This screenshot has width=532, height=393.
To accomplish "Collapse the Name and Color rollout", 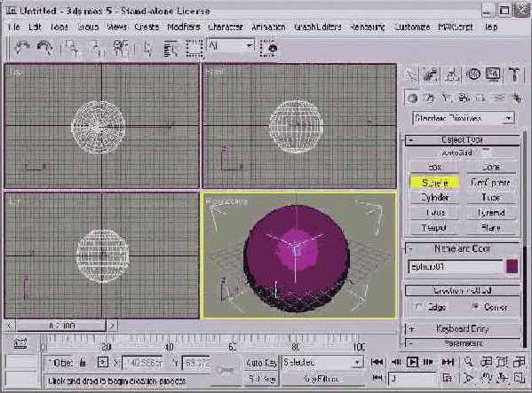I will click(462, 249).
